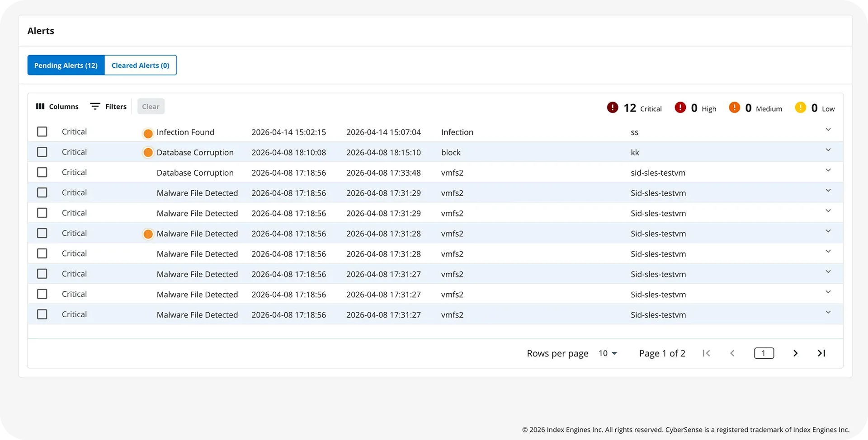The width and height of the screenshot is (868, 440).
Task: Switch to Pending Alerts tab
Action: click(x=66, y=65)
